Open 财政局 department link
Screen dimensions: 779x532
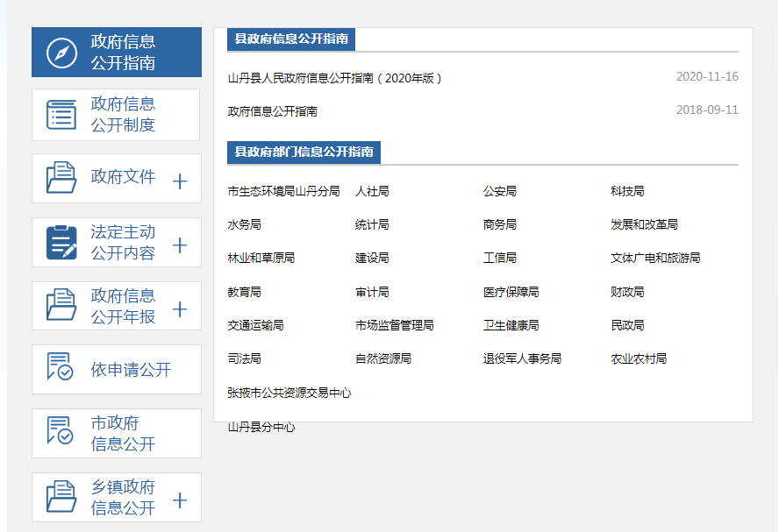tap(627, 293)
